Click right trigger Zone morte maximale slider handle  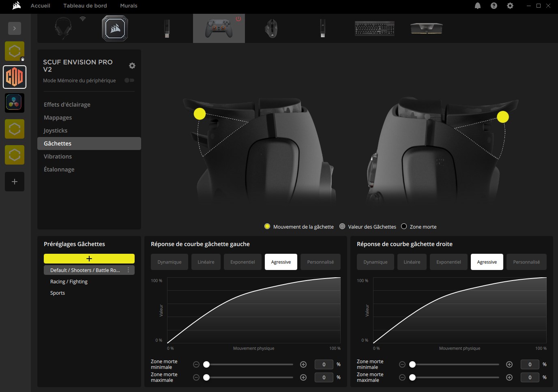pos(412,377)
